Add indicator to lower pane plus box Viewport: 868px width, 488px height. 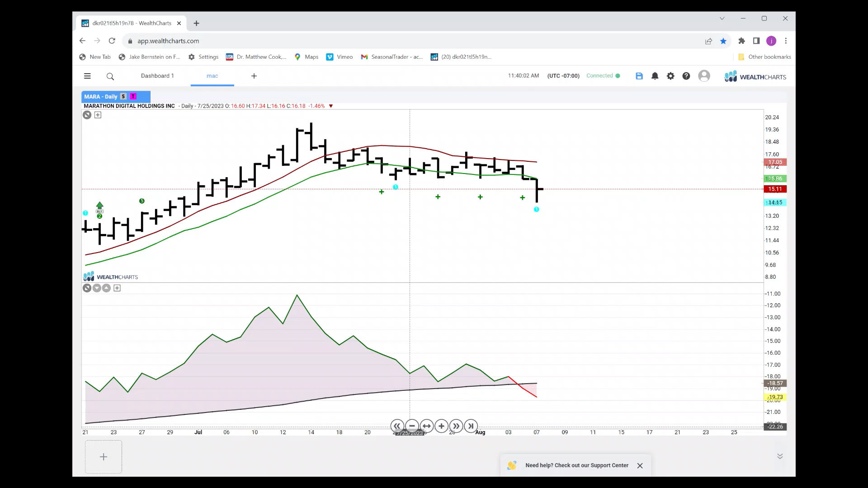coord(117,288)
